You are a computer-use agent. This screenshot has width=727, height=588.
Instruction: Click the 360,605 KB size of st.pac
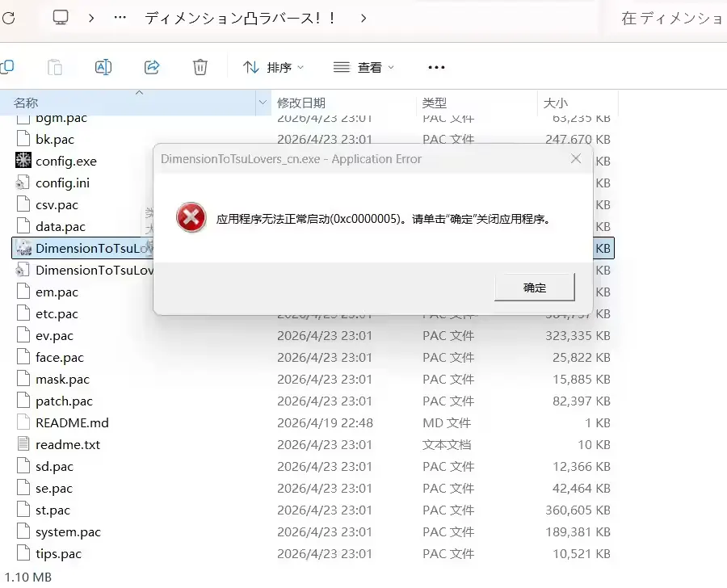[x=578, y=510]
